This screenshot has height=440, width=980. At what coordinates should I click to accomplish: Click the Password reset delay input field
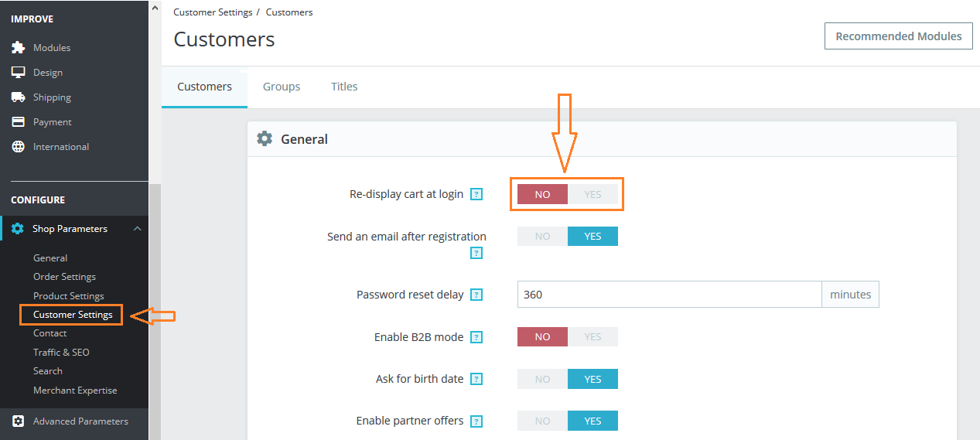[x=668, y=295]
